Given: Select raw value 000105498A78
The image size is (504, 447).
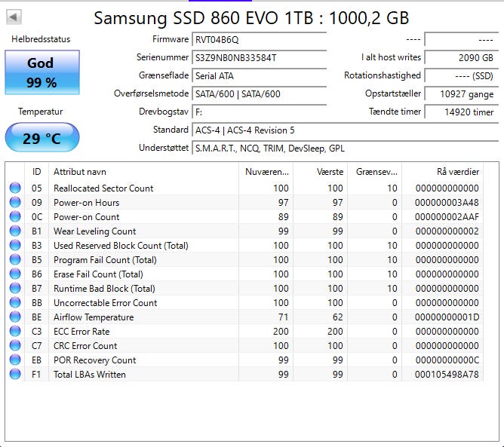Looking at the screenshot, I should click(447, 375).
